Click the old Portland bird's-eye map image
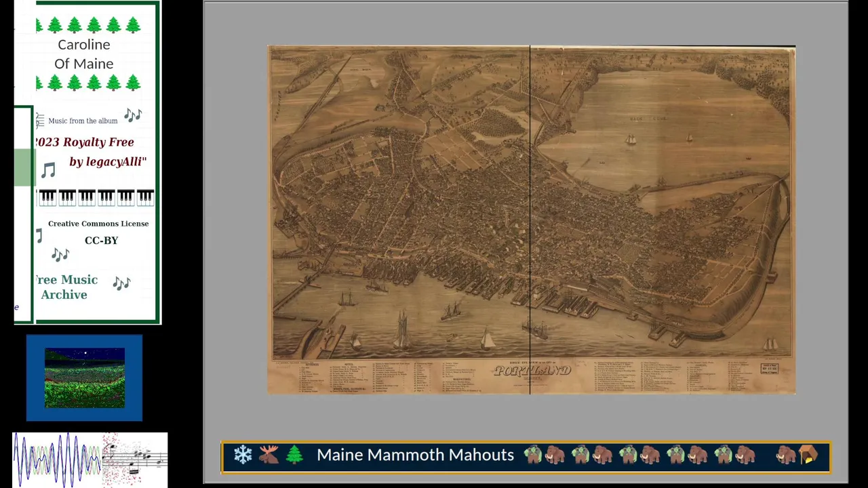 click(532, 220)
